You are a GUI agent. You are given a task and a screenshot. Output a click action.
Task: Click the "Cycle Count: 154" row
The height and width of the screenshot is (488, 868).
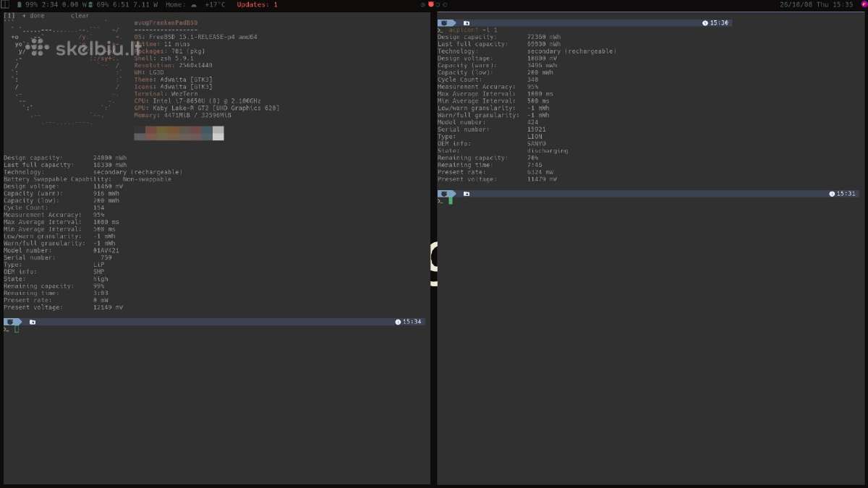pos(54,207)
